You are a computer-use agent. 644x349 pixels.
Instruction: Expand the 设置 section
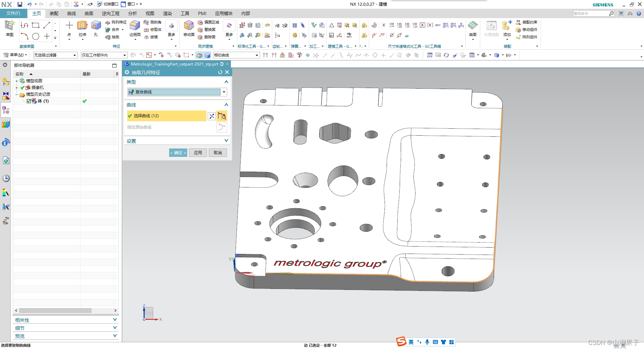point(226,141)
